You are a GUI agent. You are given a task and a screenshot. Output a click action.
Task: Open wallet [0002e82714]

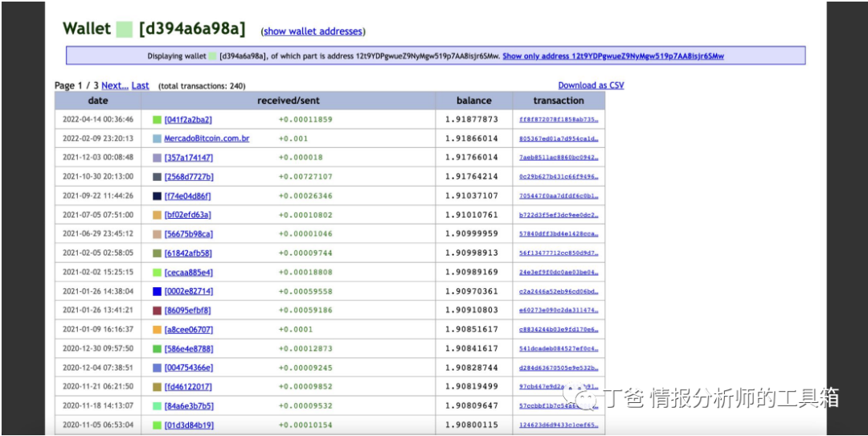tap(188, 291)
